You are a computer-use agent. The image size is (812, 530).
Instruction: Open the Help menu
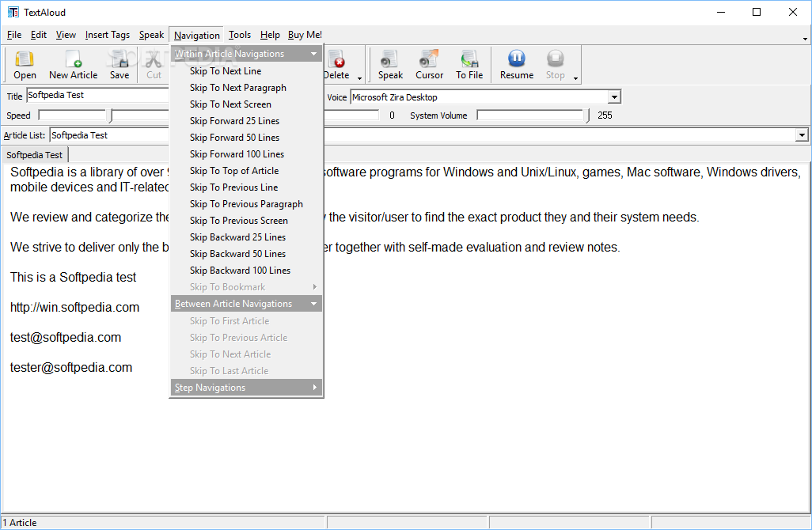pos(270,35)
